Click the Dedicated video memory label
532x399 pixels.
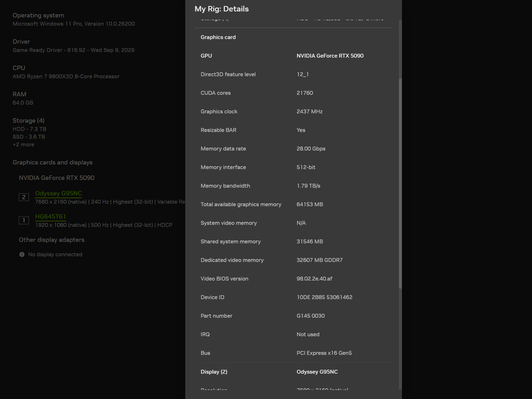(232, 260)
